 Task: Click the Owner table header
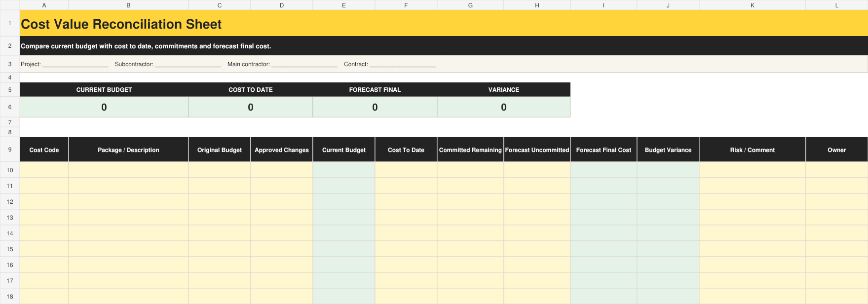click(837, 150)
